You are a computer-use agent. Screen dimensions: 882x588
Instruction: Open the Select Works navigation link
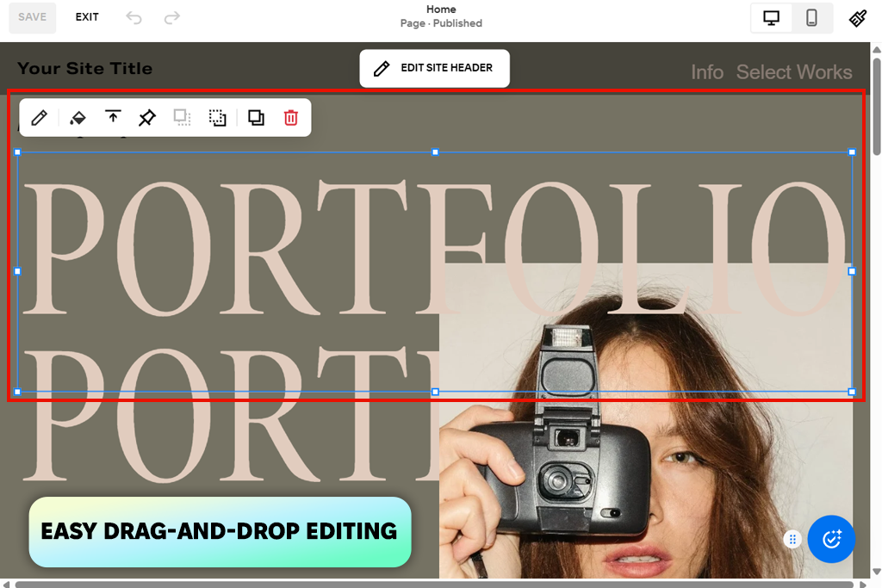(x=794, y=72)
